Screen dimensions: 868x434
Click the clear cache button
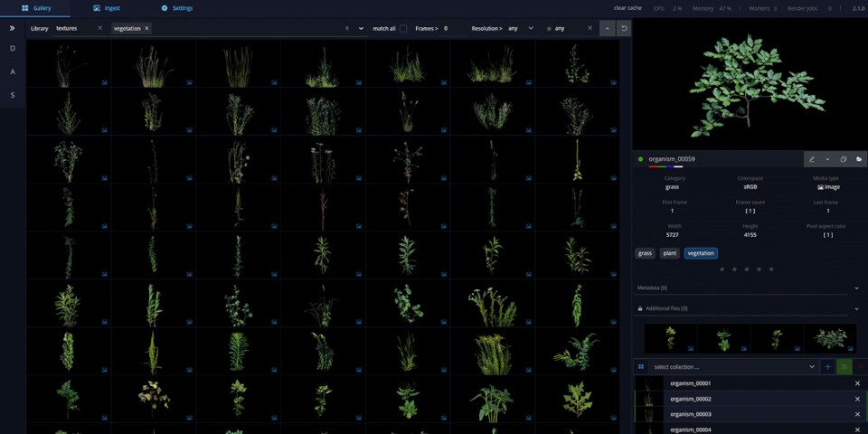point(627,8)
